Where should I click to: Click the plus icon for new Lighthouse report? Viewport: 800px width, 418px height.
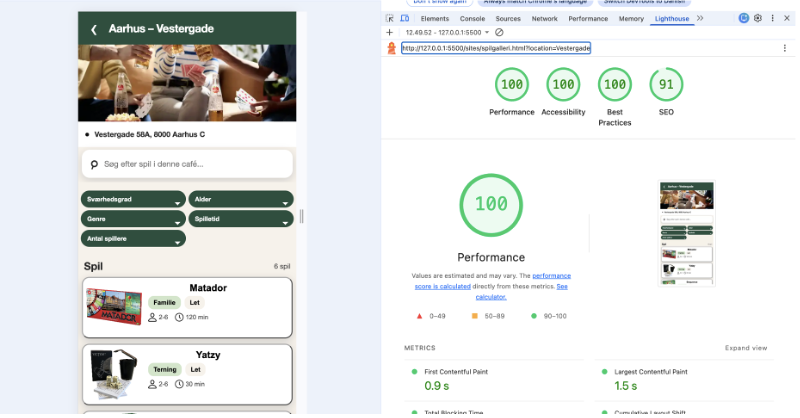coord(389,32)
